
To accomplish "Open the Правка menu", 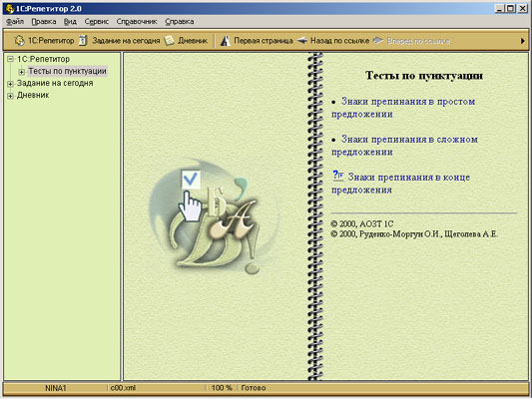I will 44,21.
